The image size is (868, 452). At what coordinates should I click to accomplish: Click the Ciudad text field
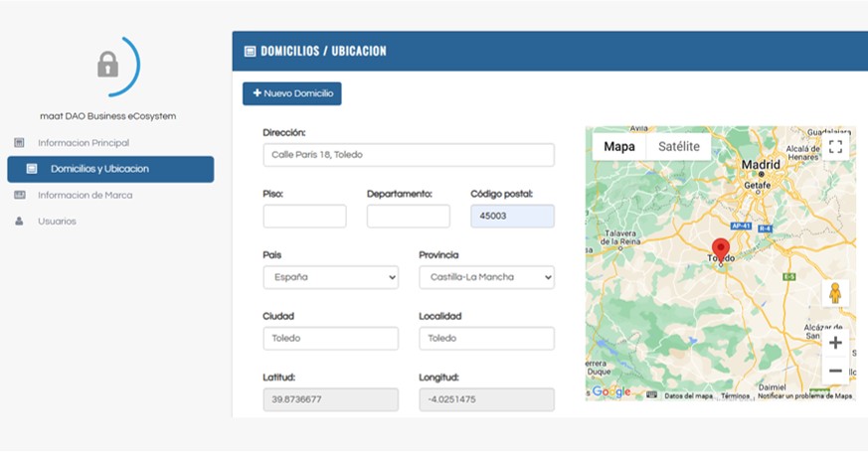click(x=330, y=339)
